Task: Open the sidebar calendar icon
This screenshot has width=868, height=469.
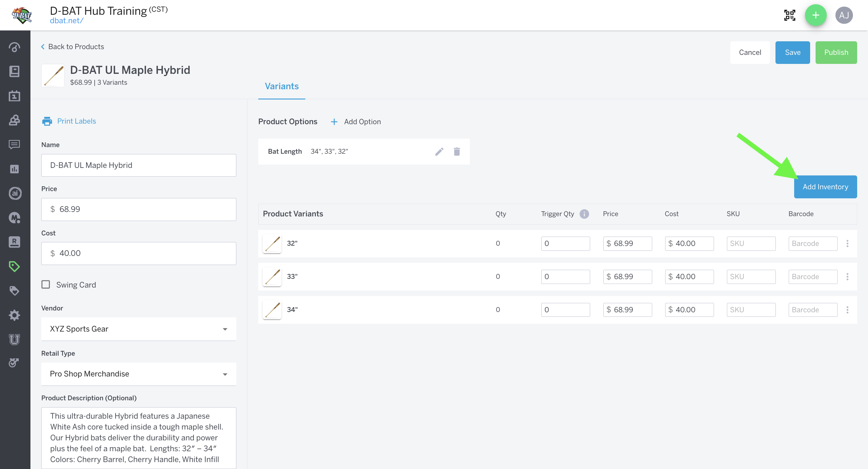Action: point(14,96)
